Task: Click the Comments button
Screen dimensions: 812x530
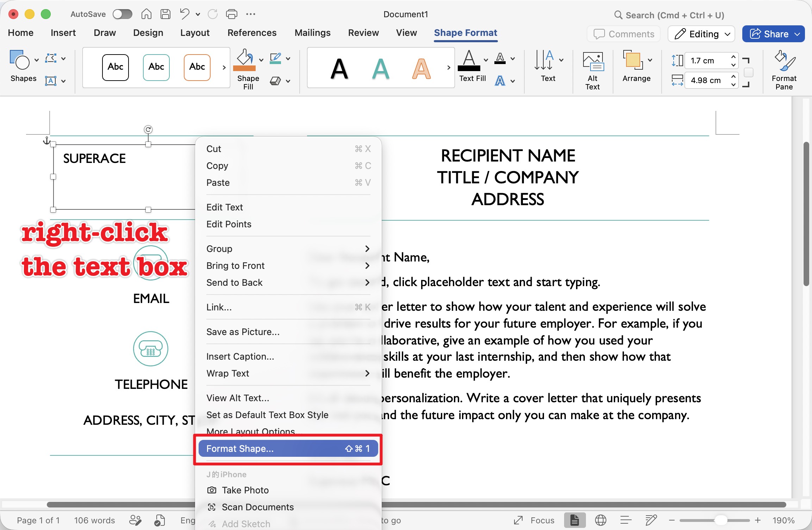Action: pyautogui.click(x=624, y=34)
